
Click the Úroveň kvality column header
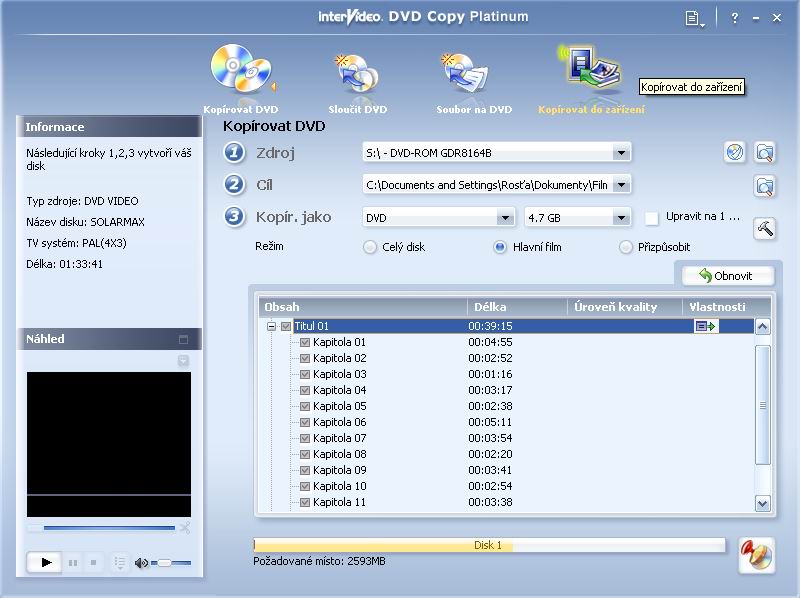pos(624,307)
